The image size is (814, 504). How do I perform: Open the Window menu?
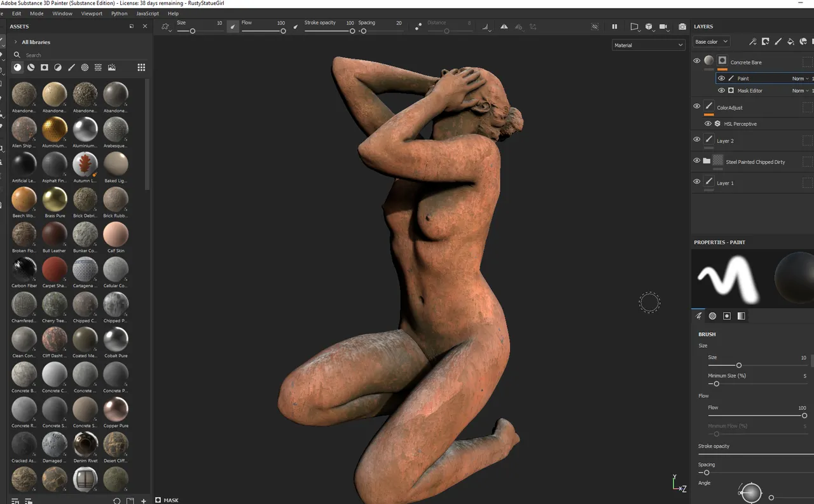tap(62, 13)
